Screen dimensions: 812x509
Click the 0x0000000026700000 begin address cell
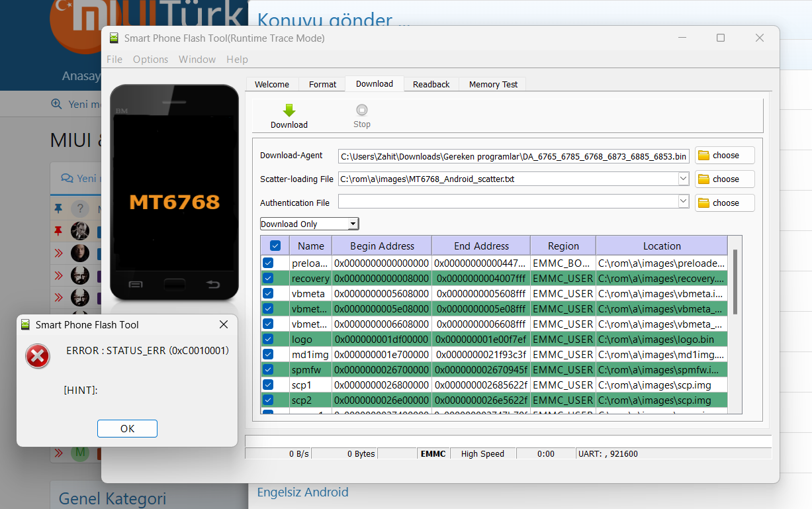pyautogui.click(x=382, y=369)
